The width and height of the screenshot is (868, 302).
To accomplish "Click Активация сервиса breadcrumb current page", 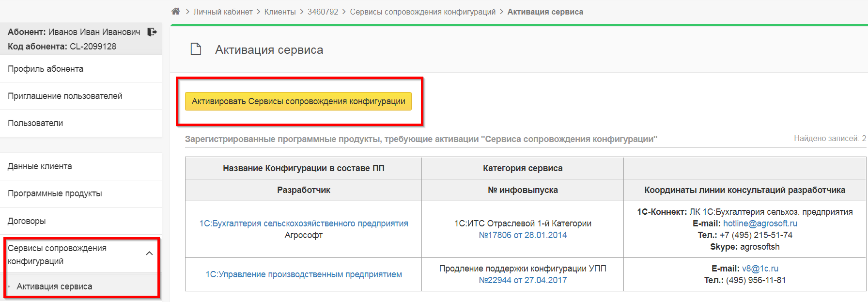I will click(x=545, y=12).
